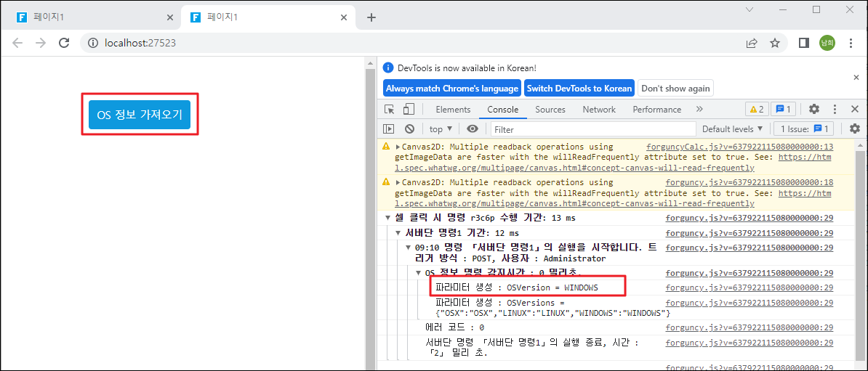Switch to the Network tab
The width and height of the screenshot is (868, 371).
tap(599, 110)
